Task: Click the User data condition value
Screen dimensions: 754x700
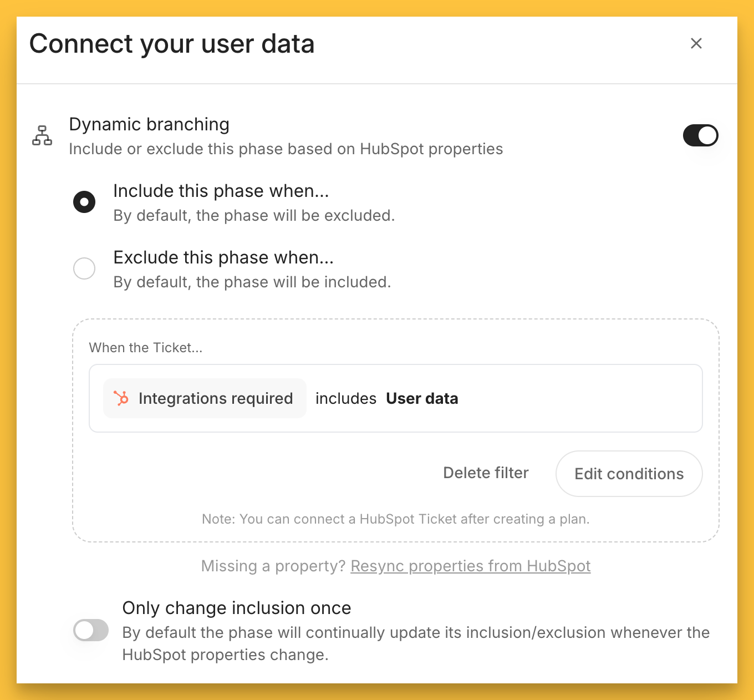Action: tap(422, 398)
